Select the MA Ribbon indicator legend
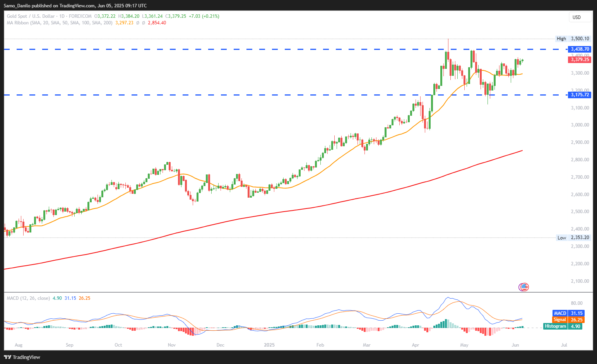 pyautogui.click(x=60, y=23)
